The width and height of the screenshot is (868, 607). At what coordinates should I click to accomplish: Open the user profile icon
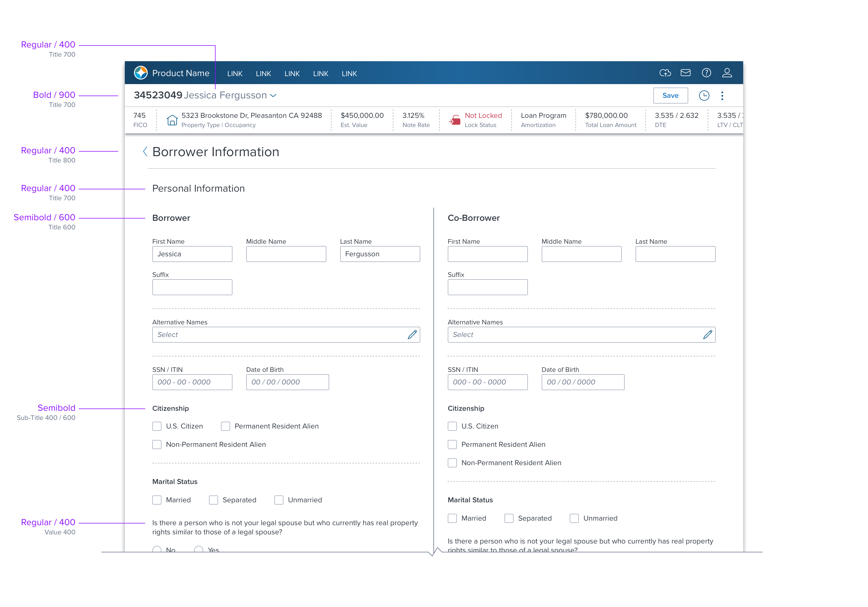727,73
